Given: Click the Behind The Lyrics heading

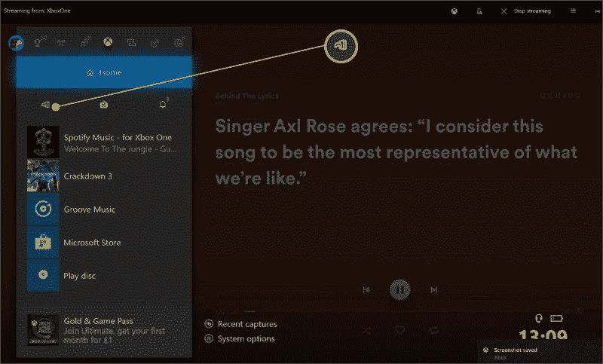Looking at the screenshot, I should [247, 96].
